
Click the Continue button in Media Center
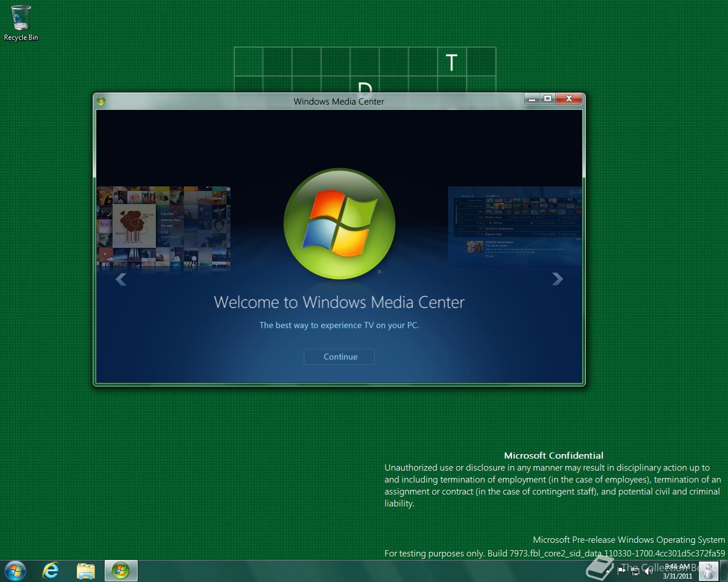(339, 356)
